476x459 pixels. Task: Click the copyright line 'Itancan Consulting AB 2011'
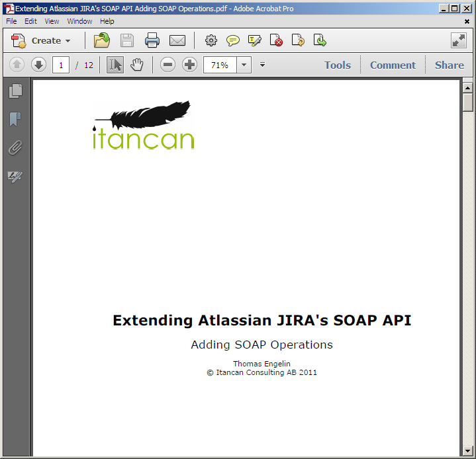(x=266, y=372)
